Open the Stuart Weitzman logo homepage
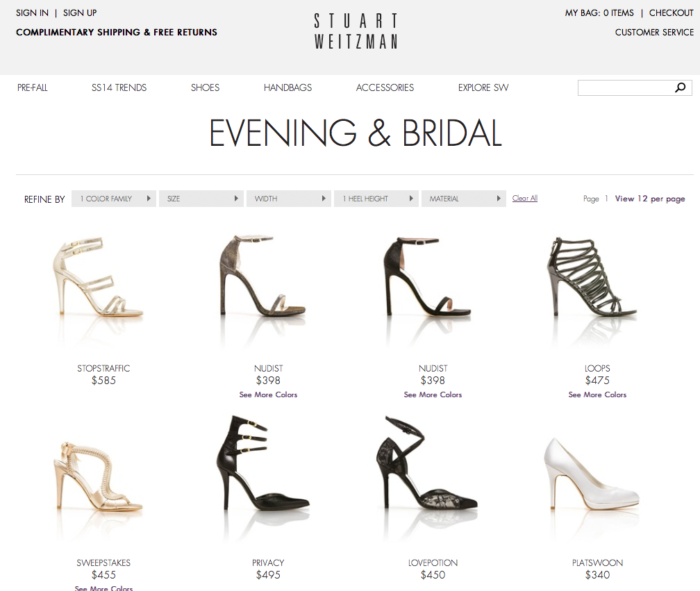This screenshot has width=700, height=591. pyautogui.click(x=356, y=31)
